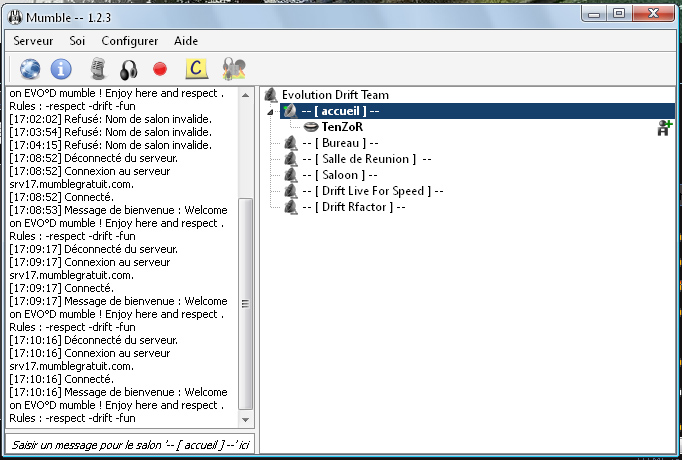Image resolution: width=682 pixels, height=460 pixels.
Task: Click log entry [17:03:54] Refusé: Nom de salon invalide
Action: click(110, 132)
